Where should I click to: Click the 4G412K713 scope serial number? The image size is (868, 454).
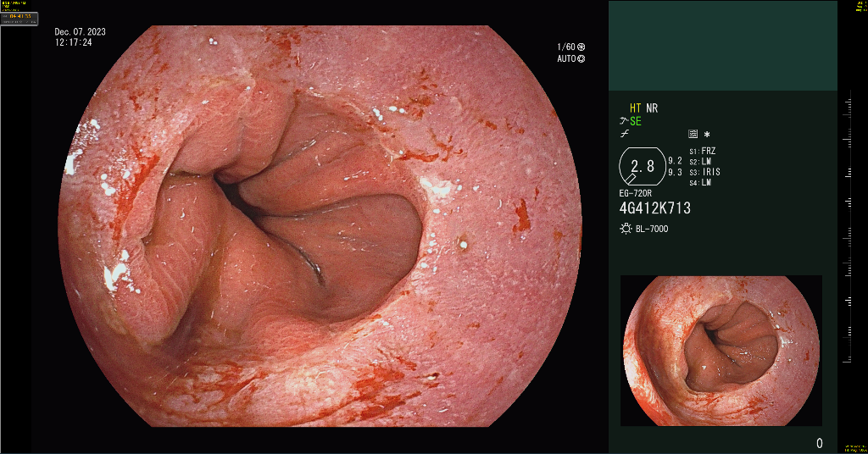pyautogui.click(x=655, y=208)
